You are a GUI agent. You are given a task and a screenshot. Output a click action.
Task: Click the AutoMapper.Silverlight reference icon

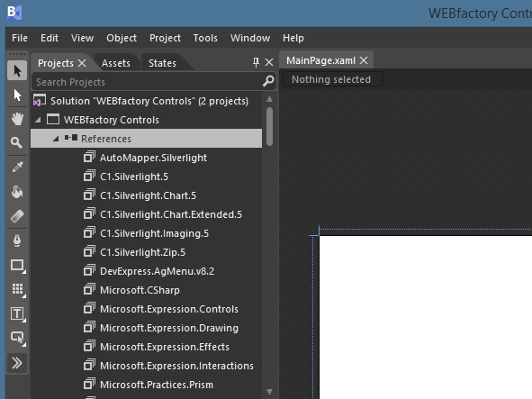[89, 157]
